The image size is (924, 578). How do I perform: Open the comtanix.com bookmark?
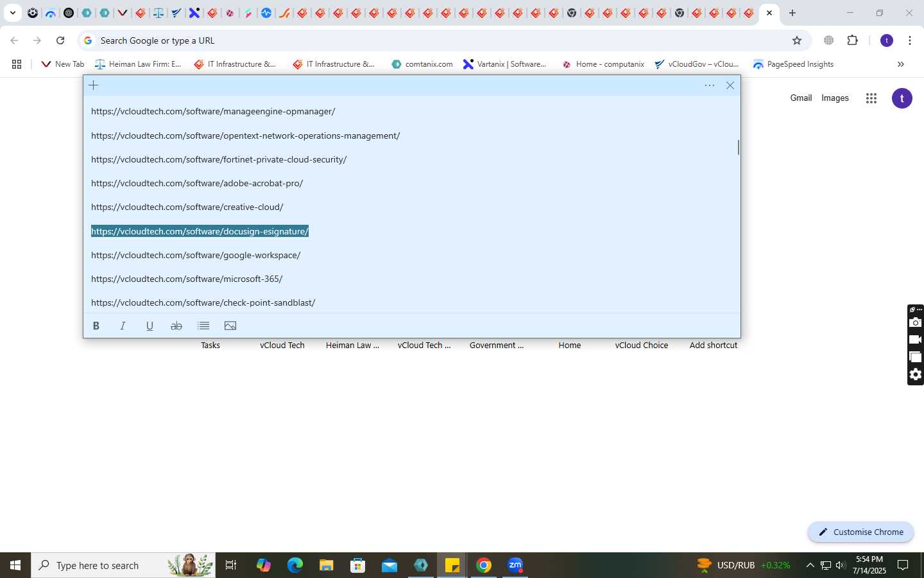[422, 64]
